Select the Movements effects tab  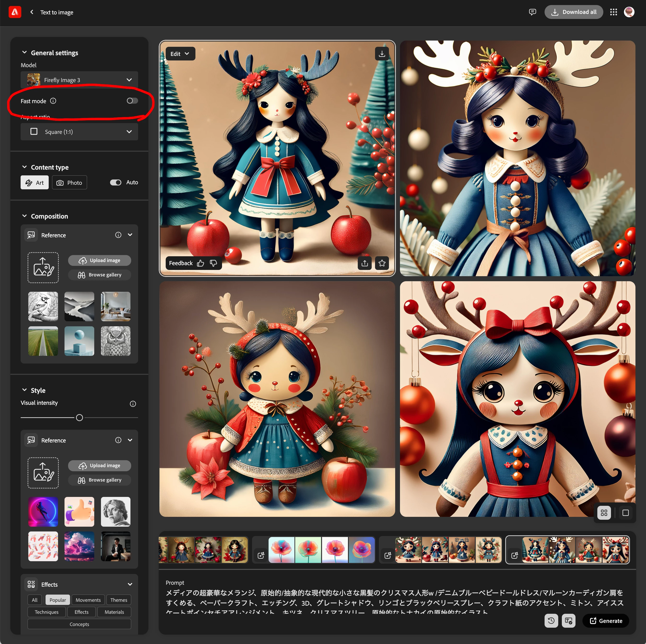[x=88, y=600]
